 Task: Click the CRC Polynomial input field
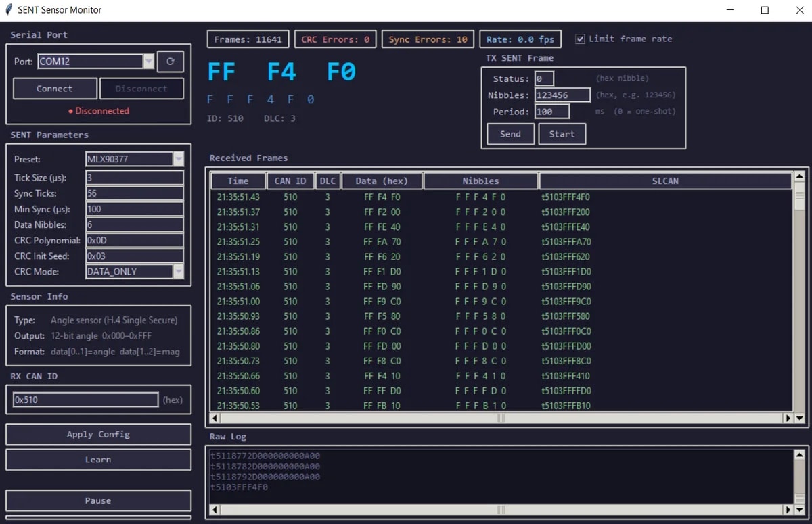click(135, 240)
